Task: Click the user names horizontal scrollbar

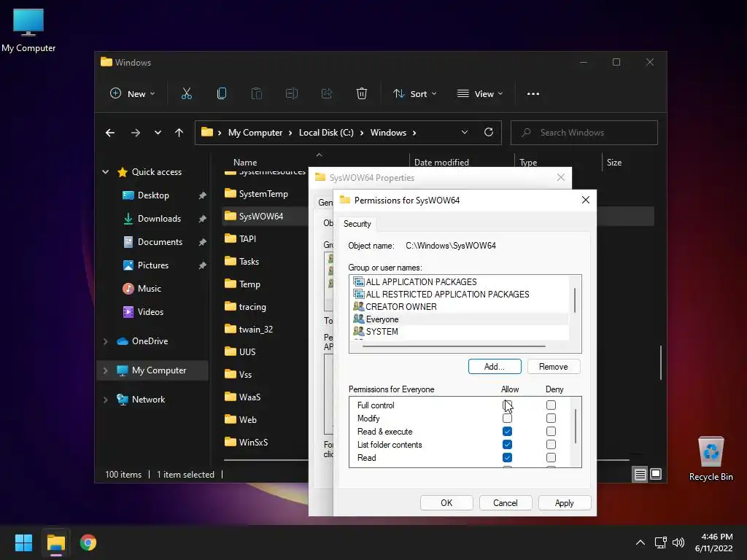Action: (x=454, y=346)
